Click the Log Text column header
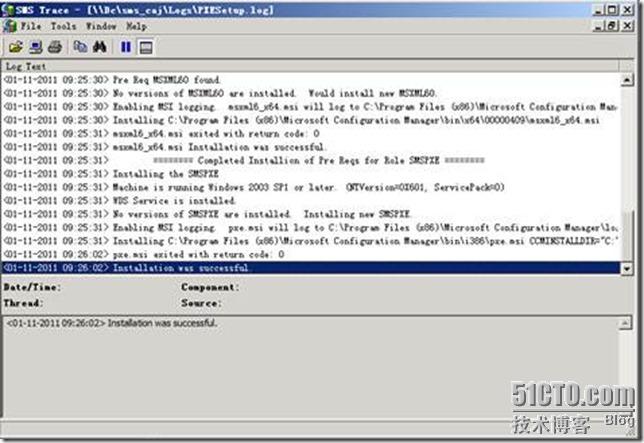644x443 pixels. tap(310, 66)
